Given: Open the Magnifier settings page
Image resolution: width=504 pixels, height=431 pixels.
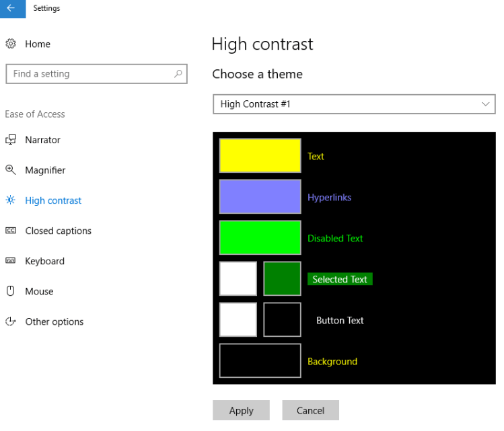Looking at the screenshot, I should (45, 170).
